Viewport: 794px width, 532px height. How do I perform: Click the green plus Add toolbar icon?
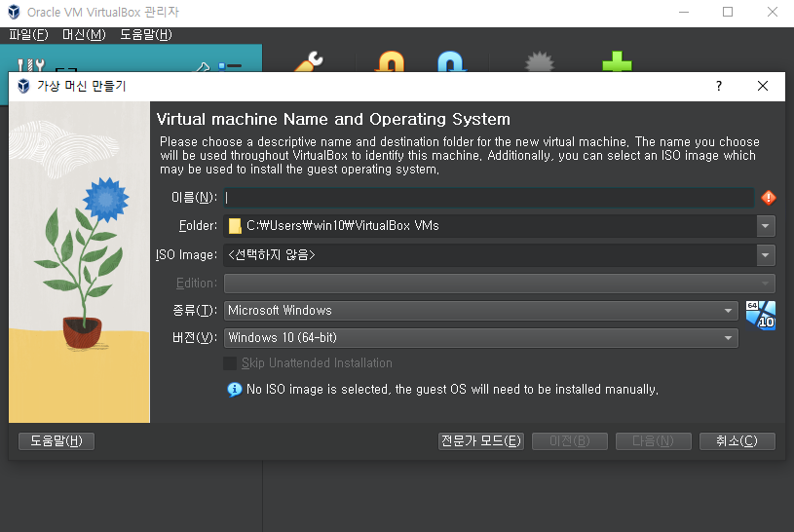pos(618,60)
